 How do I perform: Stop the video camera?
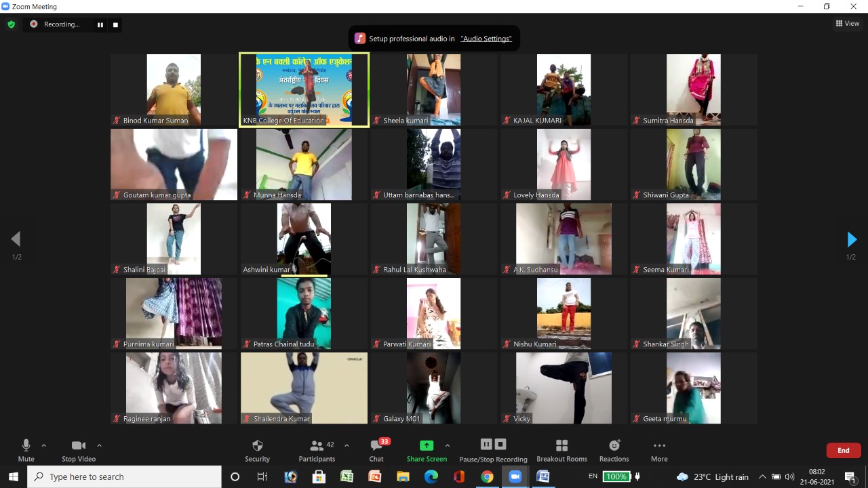point(79,450)
